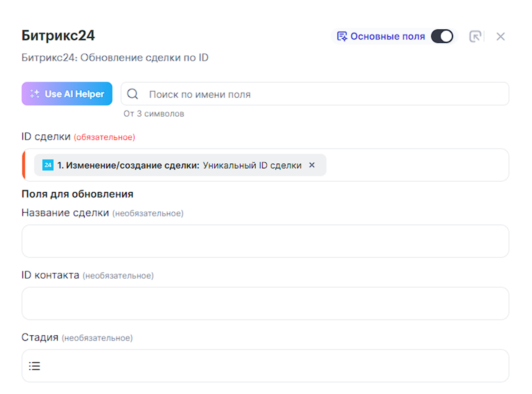The height and width of the screenshot is (394, 532).
Task: Click the Основные поля label text
Action: (387, 36)
